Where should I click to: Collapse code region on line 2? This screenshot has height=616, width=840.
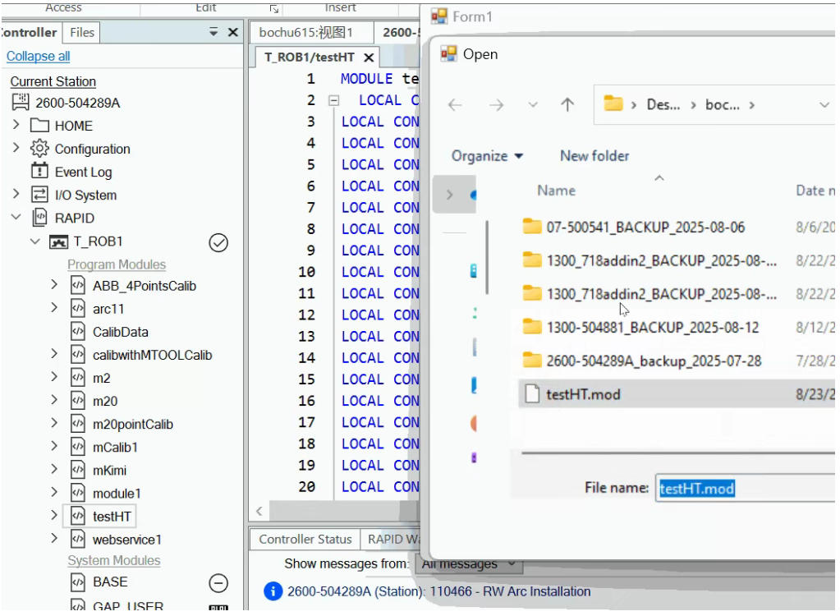pos(333,100)
